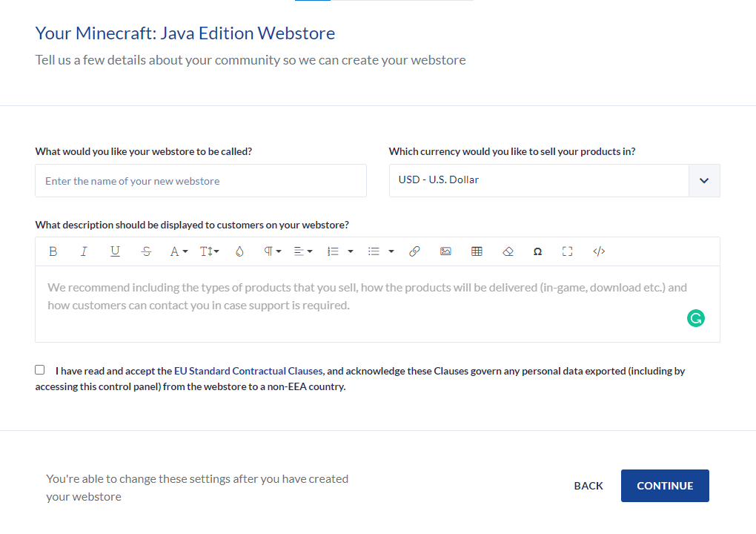Click the Grammarly icon in editor

(x=696, y=318)
